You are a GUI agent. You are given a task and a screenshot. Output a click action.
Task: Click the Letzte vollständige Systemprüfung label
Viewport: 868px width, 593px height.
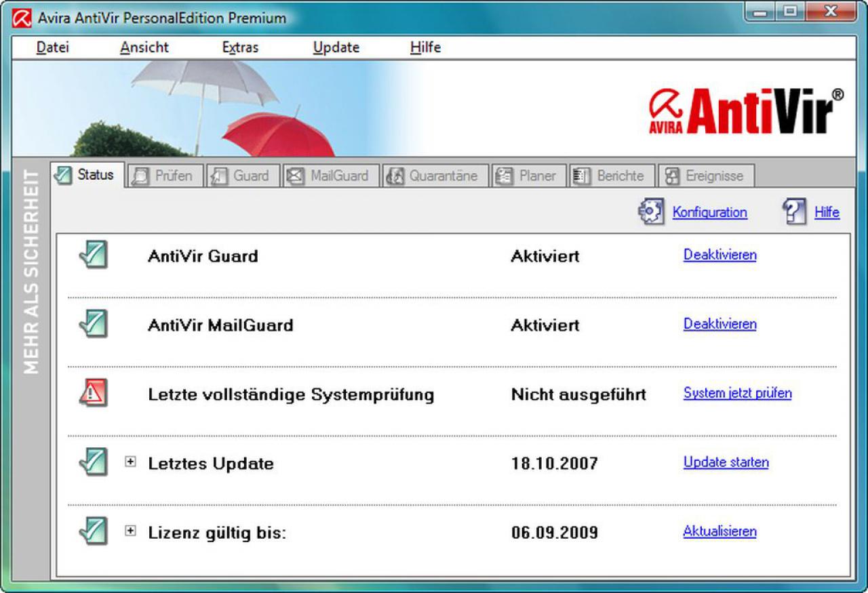click(291, 394)
